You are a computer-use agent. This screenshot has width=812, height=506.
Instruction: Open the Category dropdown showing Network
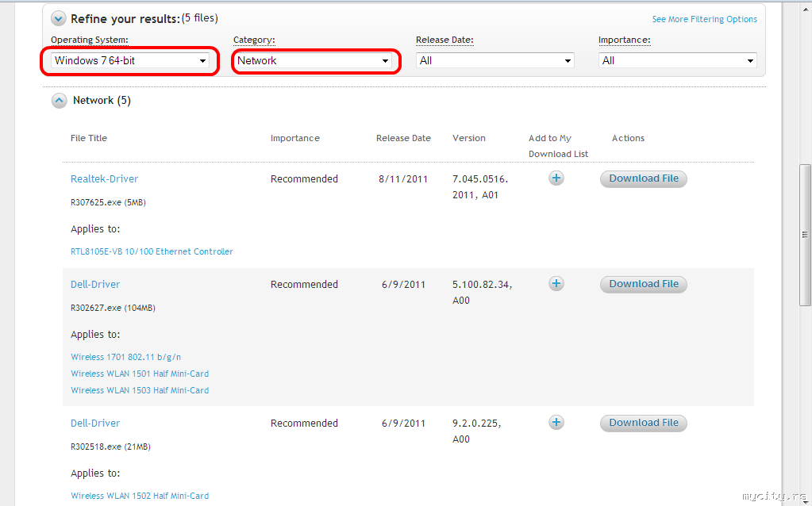(x=313, y=60)
